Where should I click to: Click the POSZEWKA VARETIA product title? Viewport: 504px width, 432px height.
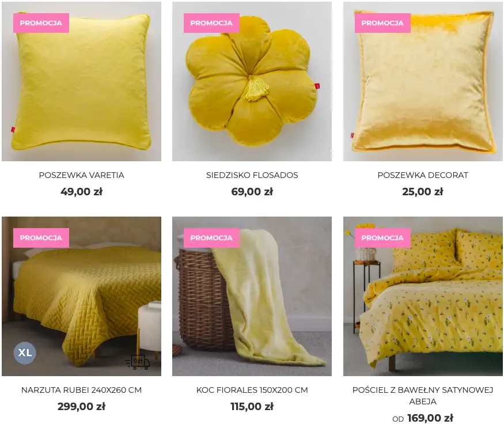point(81,175)
